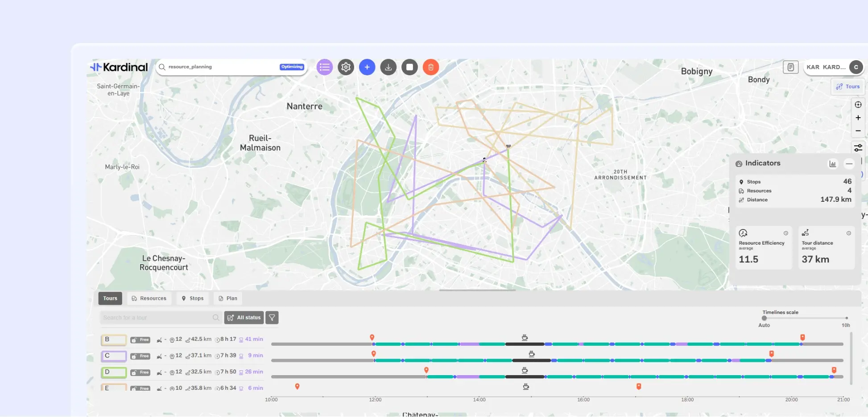Click the 42.5 km distance of tour B
This screenshot has height=417, width=868.
tap(198, 339)
